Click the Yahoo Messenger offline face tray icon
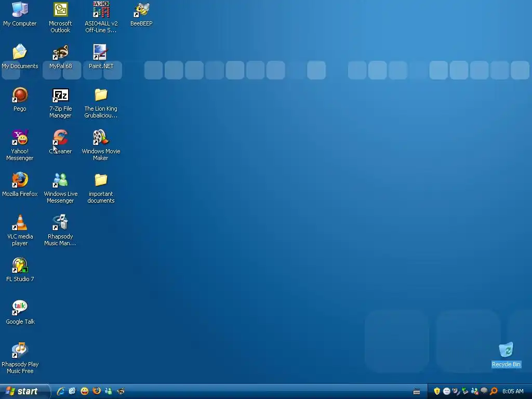 [x=446, y=391]
